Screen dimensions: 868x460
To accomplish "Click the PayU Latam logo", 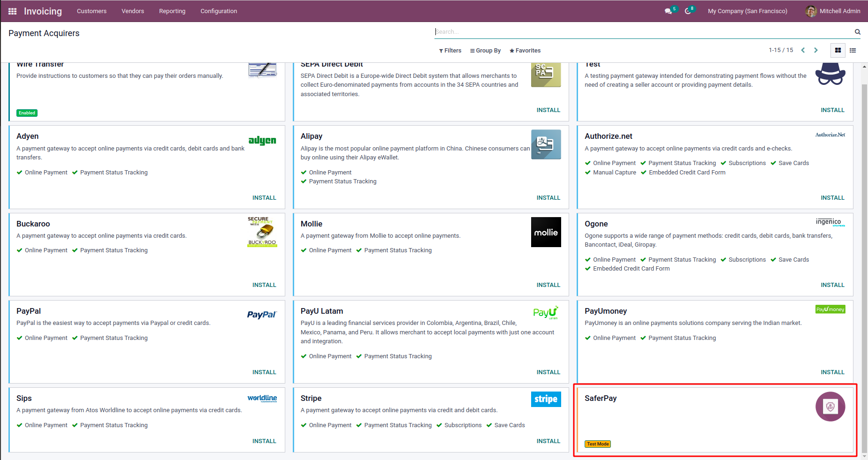I will [546, 313].
